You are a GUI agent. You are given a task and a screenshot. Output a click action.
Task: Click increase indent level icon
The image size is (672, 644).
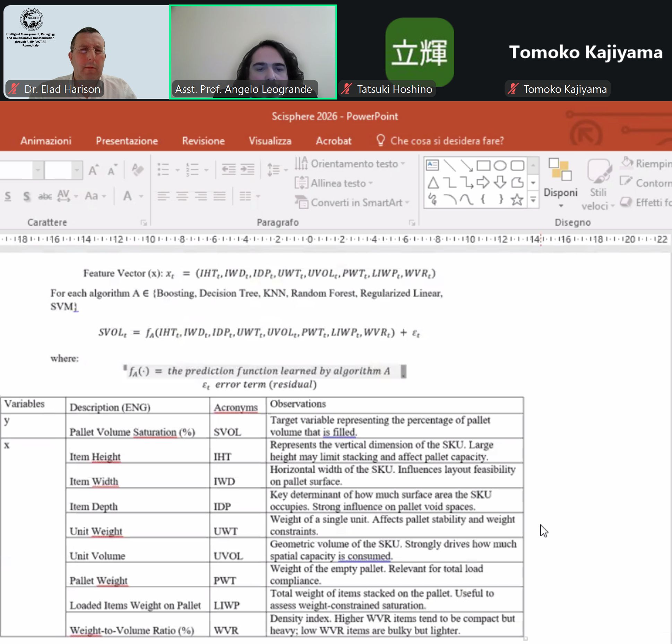(x=247, y=169)
